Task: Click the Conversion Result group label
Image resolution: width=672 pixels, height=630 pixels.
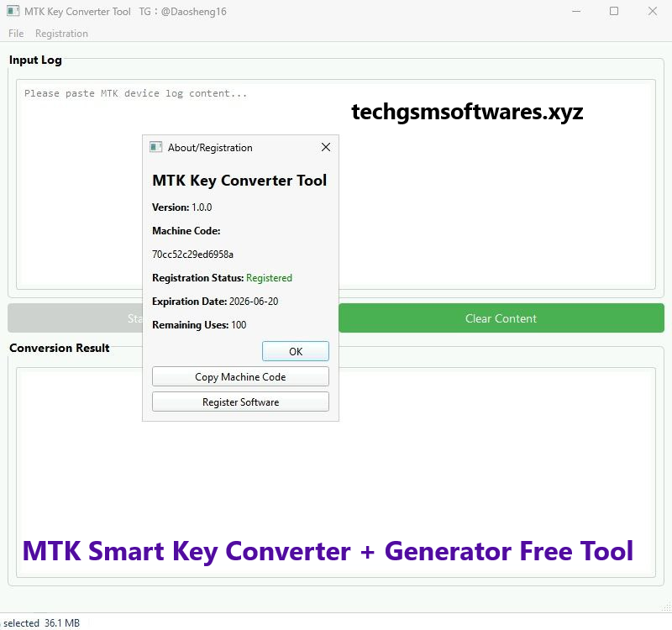Action: [60, 348]
